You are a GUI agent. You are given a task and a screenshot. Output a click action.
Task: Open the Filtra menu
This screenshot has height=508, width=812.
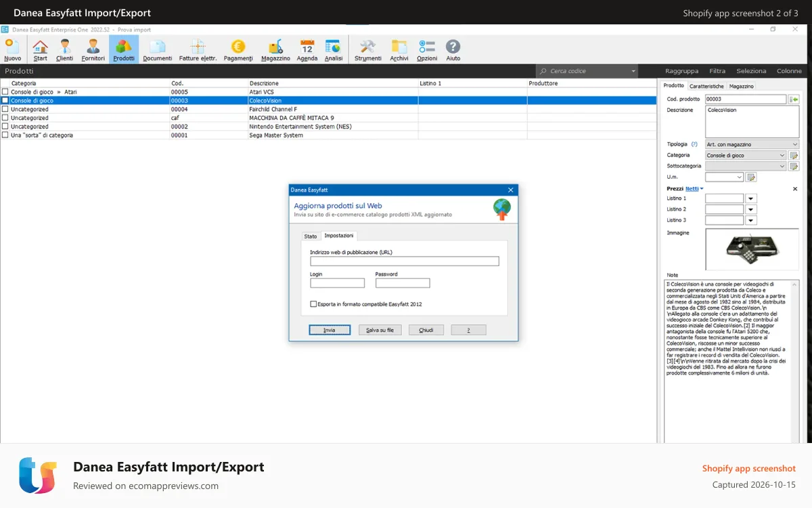coord(717,71)
